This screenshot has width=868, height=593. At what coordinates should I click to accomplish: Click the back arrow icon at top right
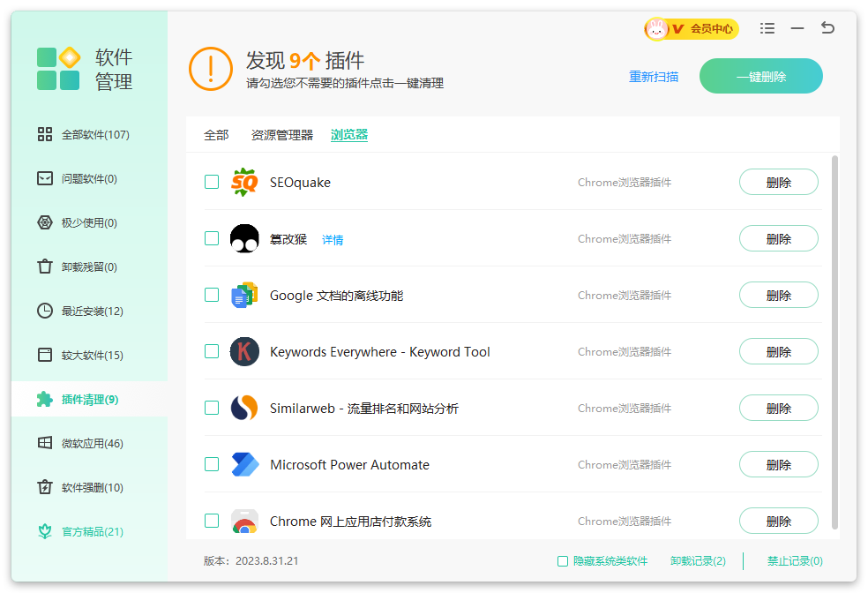click(x=827, y=27)
